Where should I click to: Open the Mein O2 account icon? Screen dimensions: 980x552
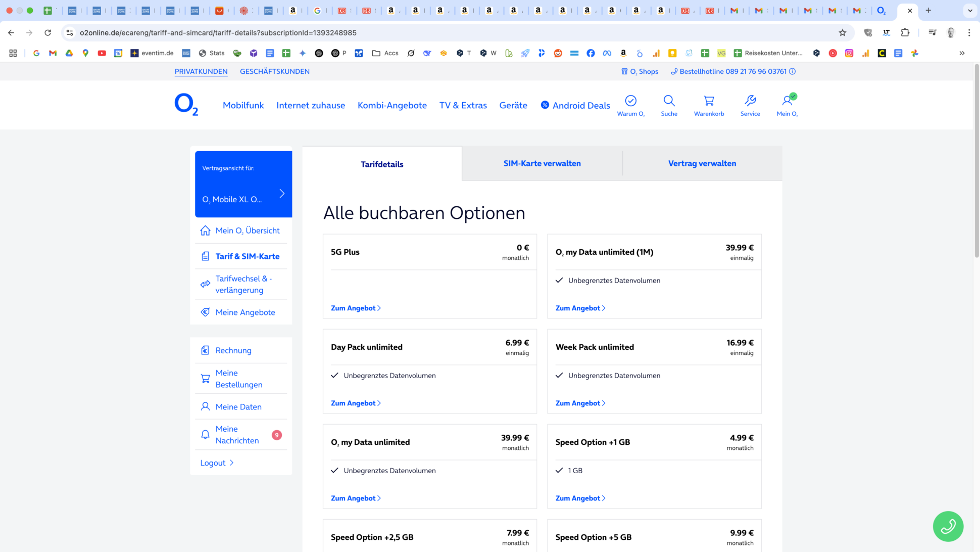click(788, 101)
